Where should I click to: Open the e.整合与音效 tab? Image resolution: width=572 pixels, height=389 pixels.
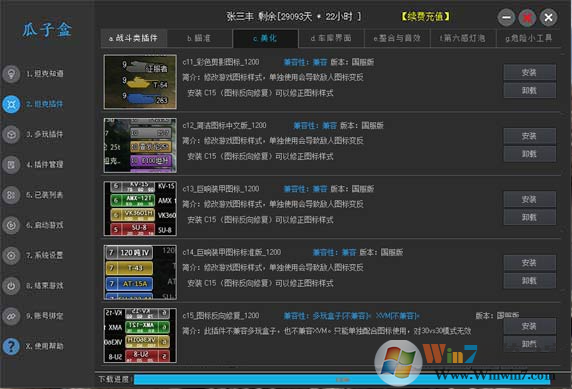(x=397, y=38)
